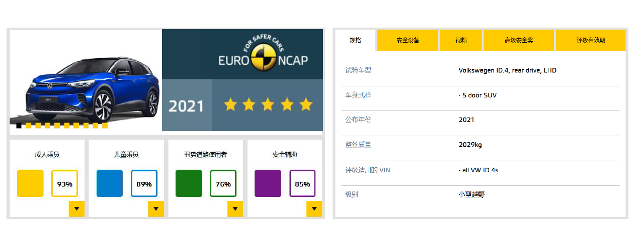Screen dimensions: 644x236
Task: Click the Euro NCAP logo
Action: pos(263,54)
